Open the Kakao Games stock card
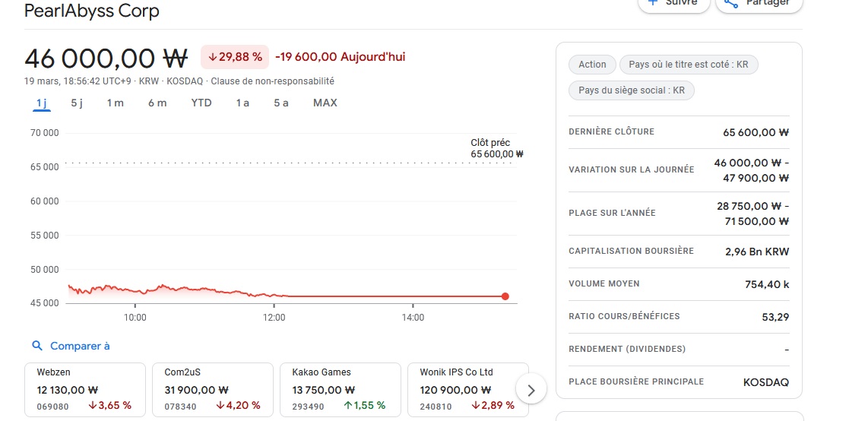868x421 pixels. 340,389
